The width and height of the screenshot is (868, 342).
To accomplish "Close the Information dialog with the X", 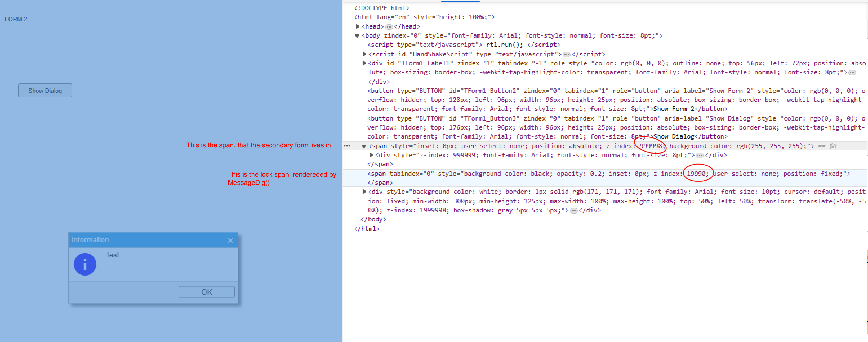I will (230, 241).
